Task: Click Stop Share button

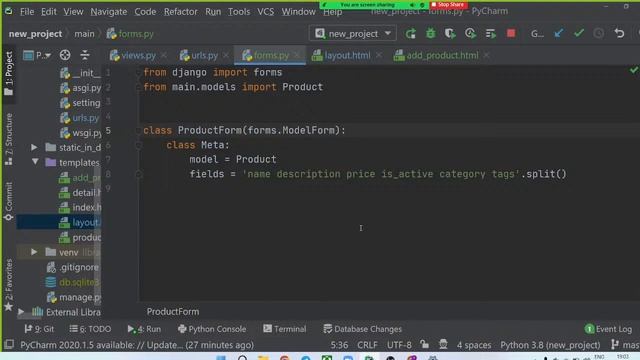Action: click(448, 5)
